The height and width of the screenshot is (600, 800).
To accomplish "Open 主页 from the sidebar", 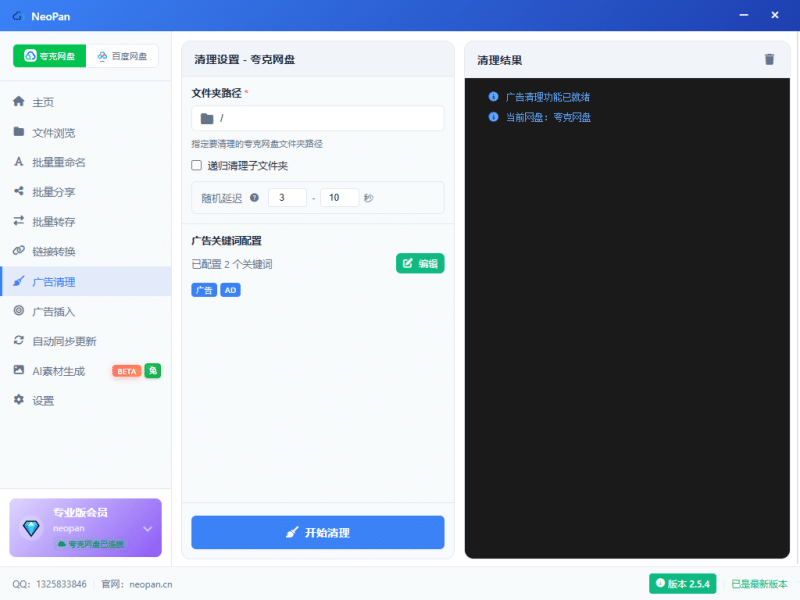I will point(42,102).
